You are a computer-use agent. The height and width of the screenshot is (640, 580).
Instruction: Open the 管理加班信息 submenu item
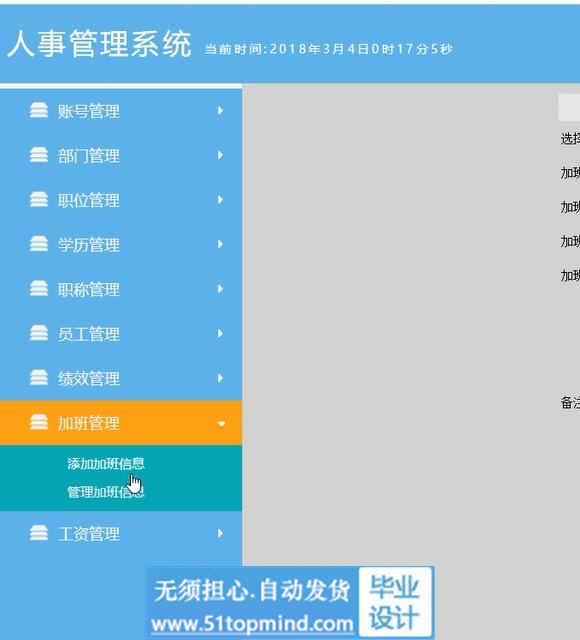(x=106, y=492)
